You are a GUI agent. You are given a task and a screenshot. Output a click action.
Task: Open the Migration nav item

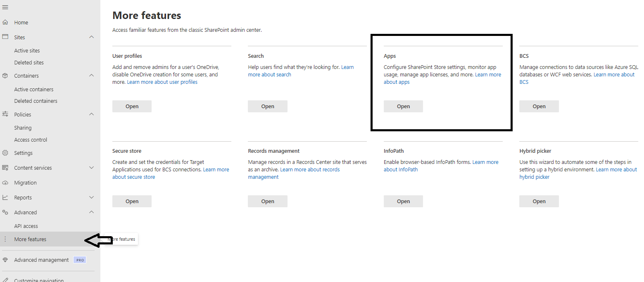point(25,182)
